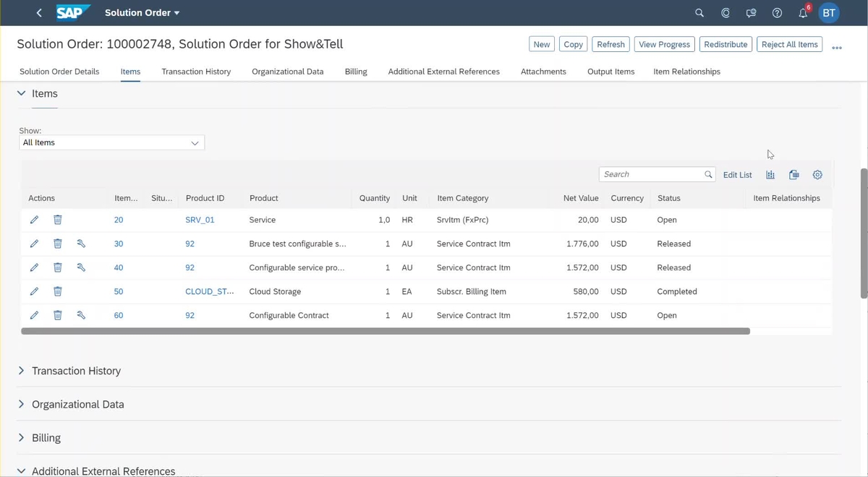Viewport: 868px width, 477px height.
Task: Delete the Service item with pencil row 20
Action: [x=57, y=219]
